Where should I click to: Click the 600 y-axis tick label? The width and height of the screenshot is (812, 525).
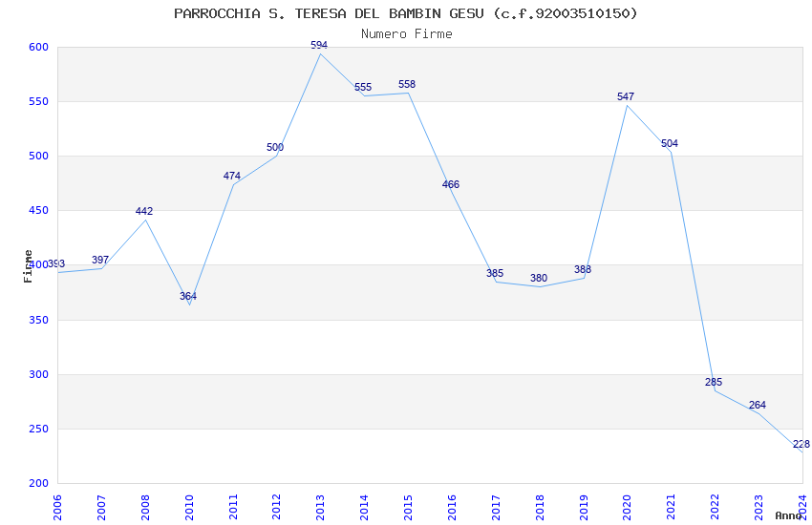[x=38, y=47]
